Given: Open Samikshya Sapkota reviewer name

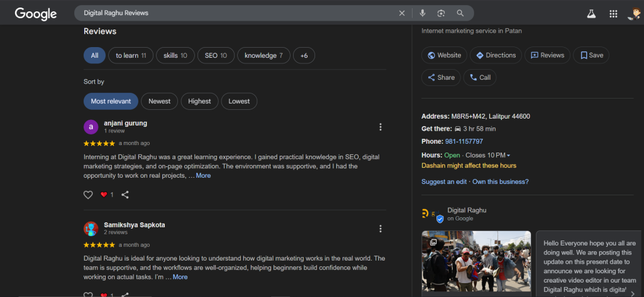Looking at the screenshot, I should 135,225.
